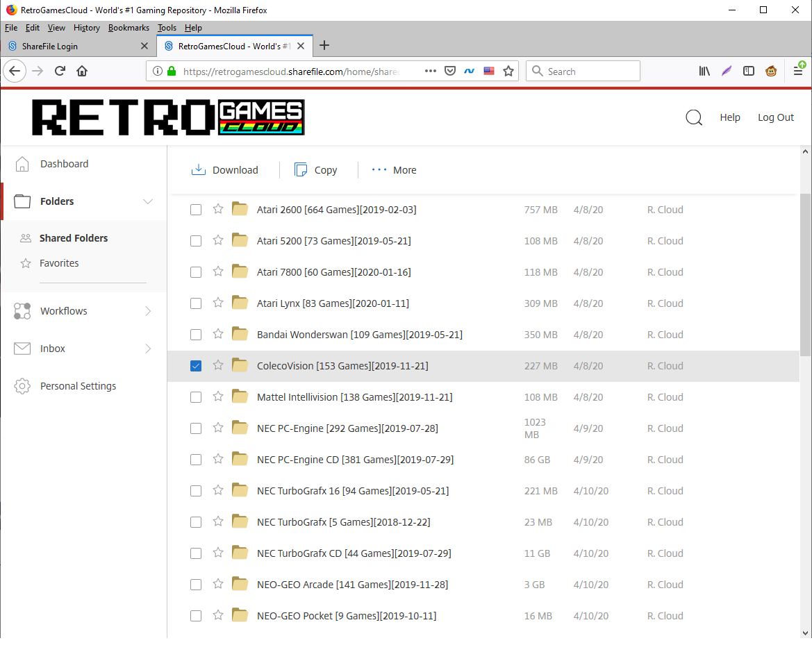812x652 pixels.
Task: Open a new browser tab with plus
Action: pos(324,46)
